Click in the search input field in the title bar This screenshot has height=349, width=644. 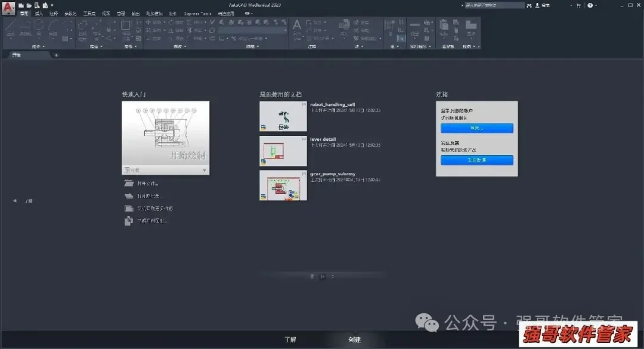click(494, 5)
